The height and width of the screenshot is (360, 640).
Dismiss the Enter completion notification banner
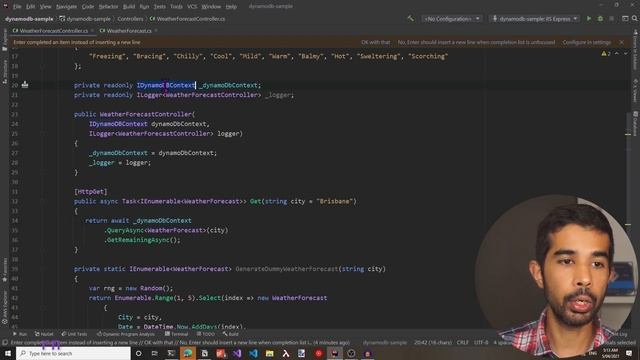pyautogui.click(x=621, y=42)
